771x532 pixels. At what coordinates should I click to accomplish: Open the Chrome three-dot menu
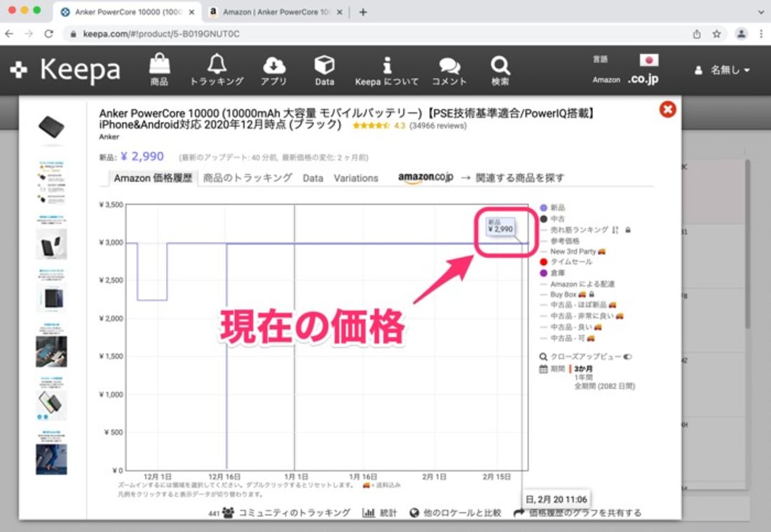click(761, 34)
